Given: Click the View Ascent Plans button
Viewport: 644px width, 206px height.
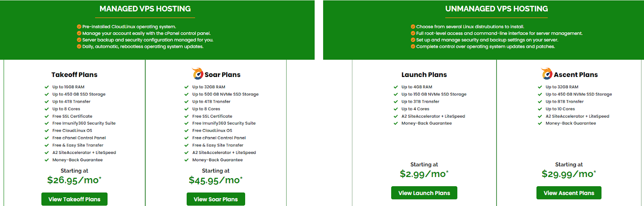Looking at the screenshot, I should click(569, 193).
